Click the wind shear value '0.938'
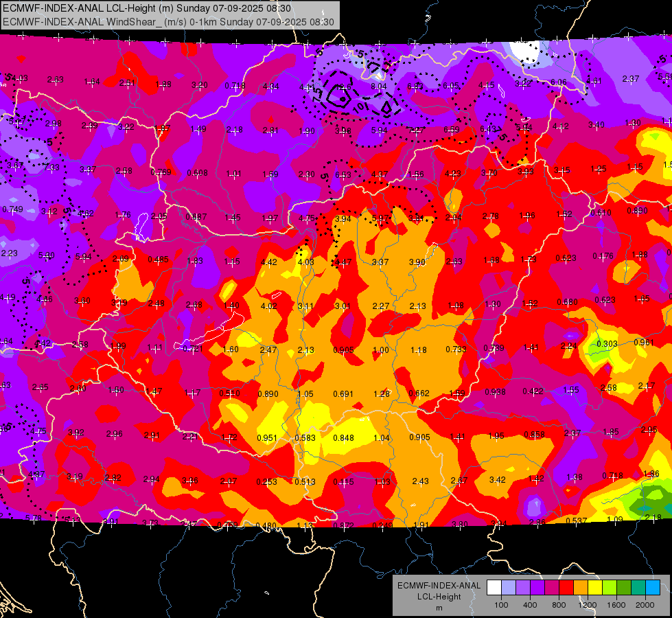 click(x=495, y=392)
